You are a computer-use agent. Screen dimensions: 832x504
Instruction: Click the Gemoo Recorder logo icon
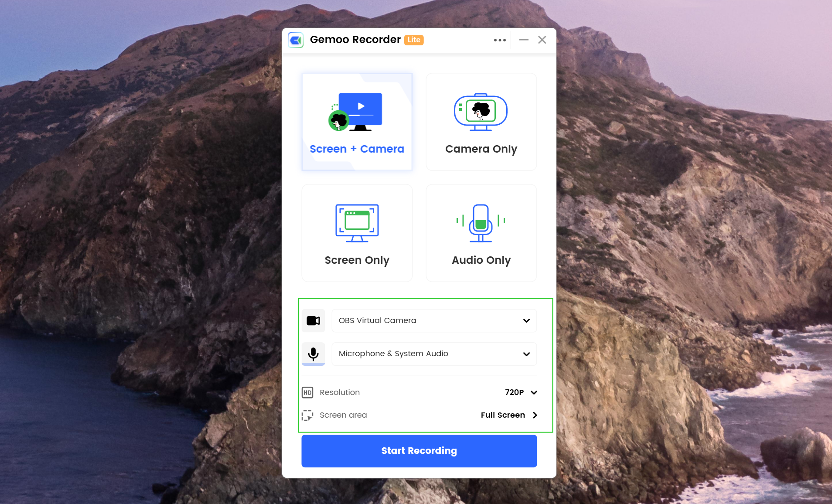pos(296,40)
